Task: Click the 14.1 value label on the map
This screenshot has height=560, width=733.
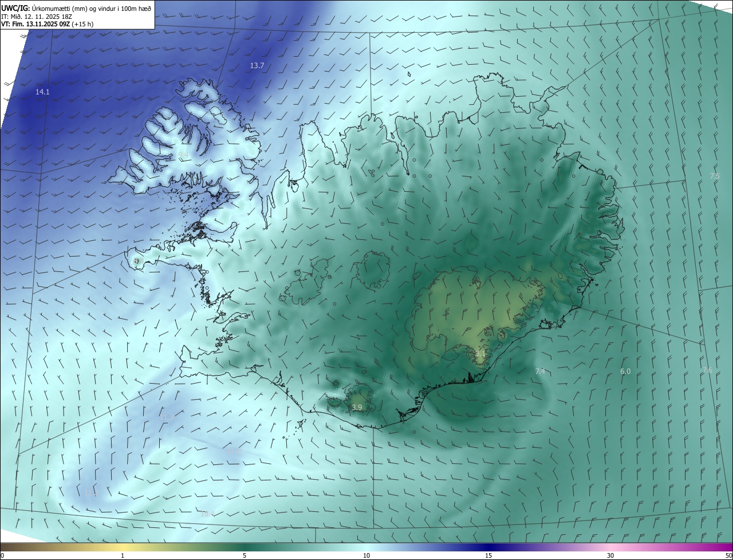Action: coord(42,92)
